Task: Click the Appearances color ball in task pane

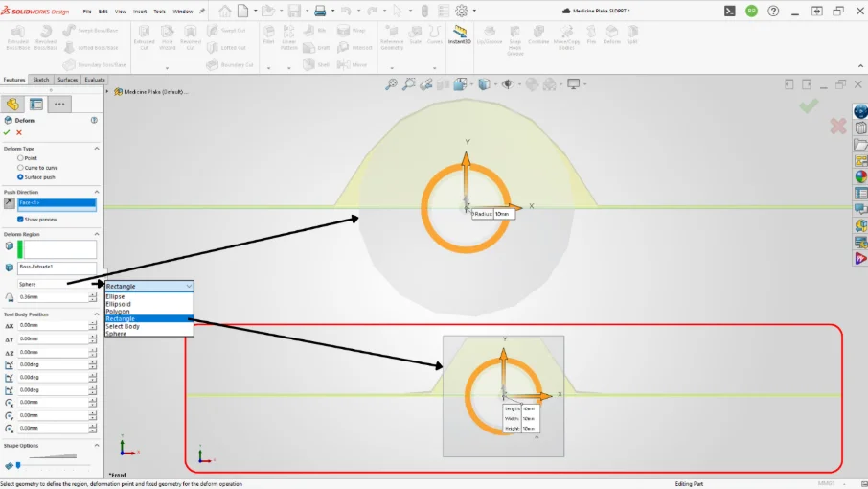Action: click(x=860, y=176)
